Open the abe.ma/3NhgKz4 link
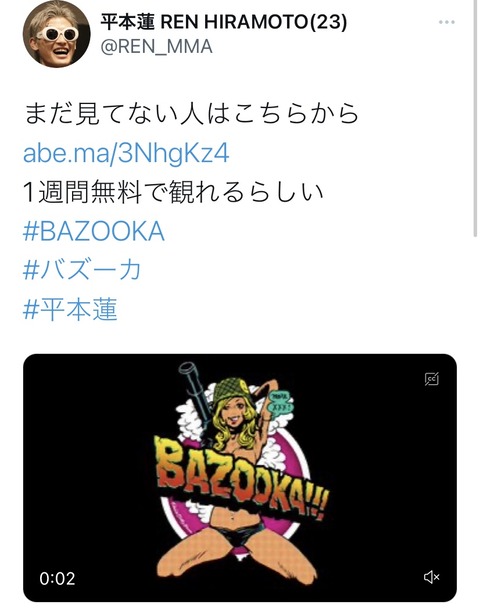The width and height of the screenshot is (480, 609). 126,153
